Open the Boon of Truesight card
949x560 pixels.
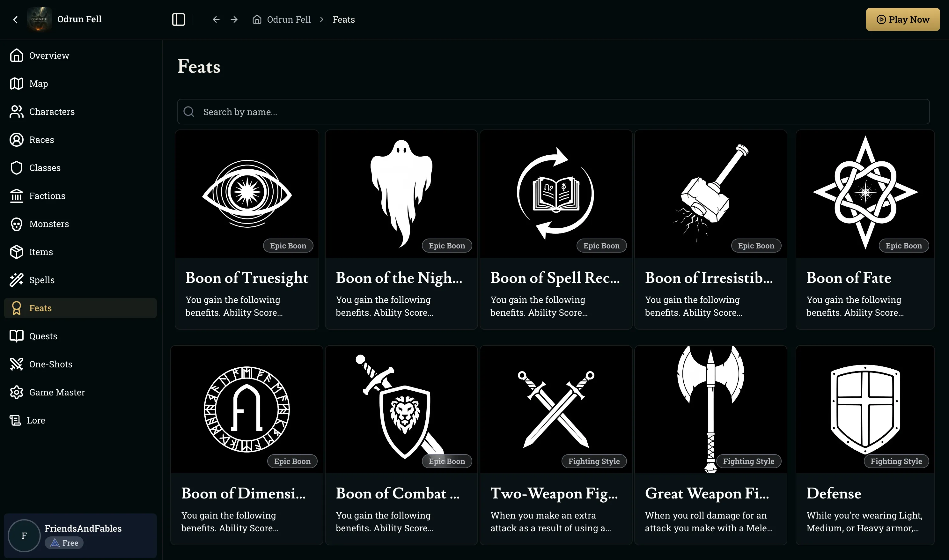(247, 229)
